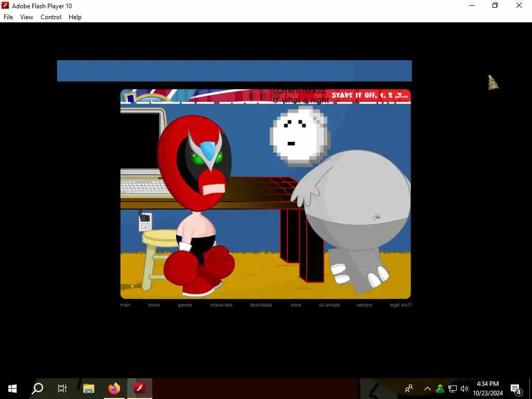Show hidden system tray icons

[428, 389]
